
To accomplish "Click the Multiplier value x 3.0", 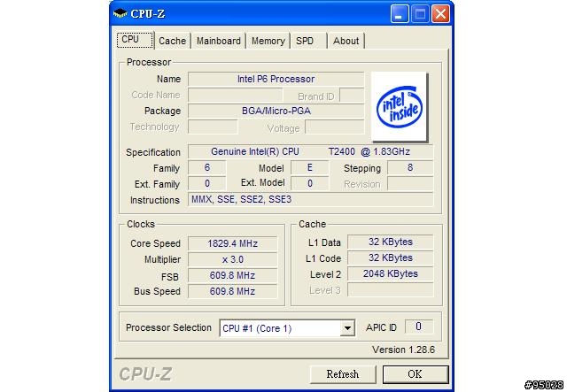I will tap(232, 259).
